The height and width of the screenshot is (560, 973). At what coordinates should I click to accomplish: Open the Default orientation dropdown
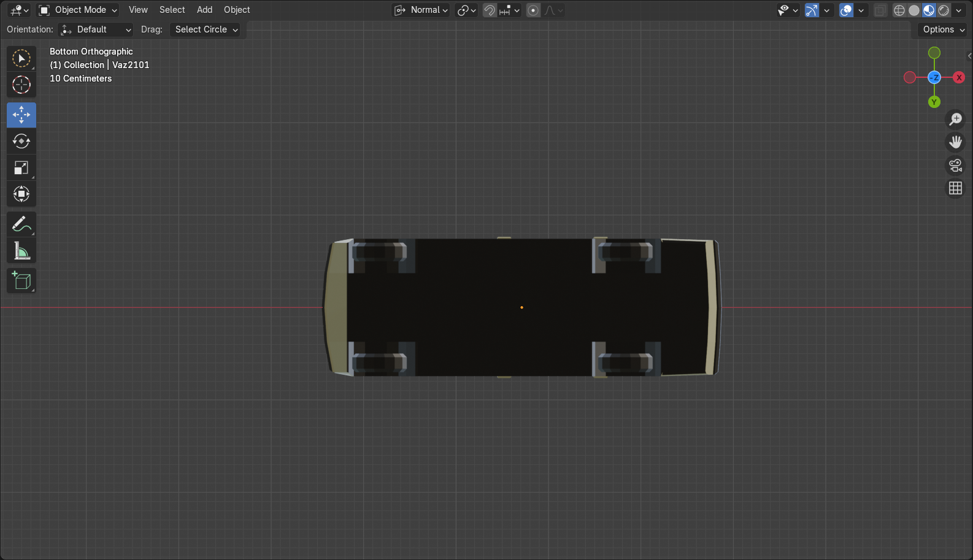point(96,29)
